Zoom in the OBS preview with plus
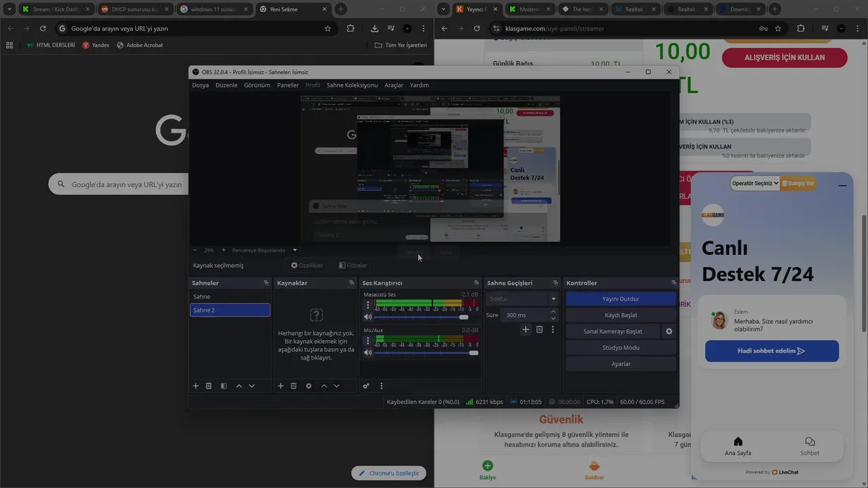Image resolution: width=868 pixels, height=488 pixels. 224,250
